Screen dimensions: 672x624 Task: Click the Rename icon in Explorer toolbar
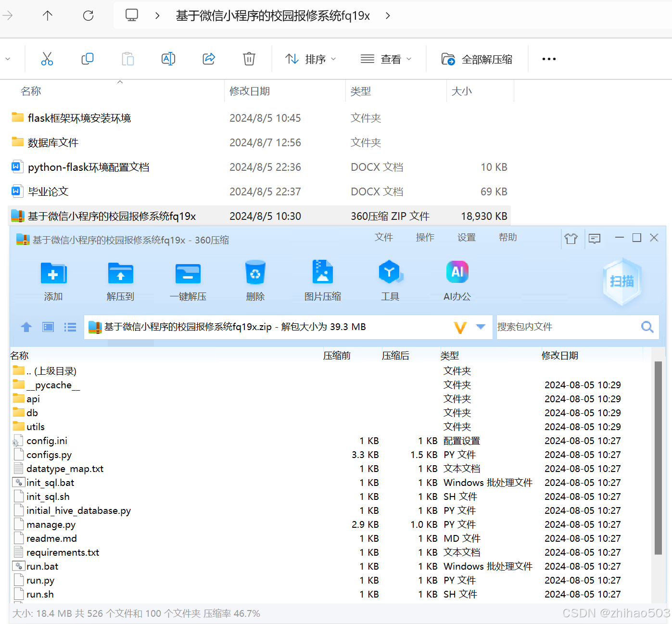coord(168,58)
